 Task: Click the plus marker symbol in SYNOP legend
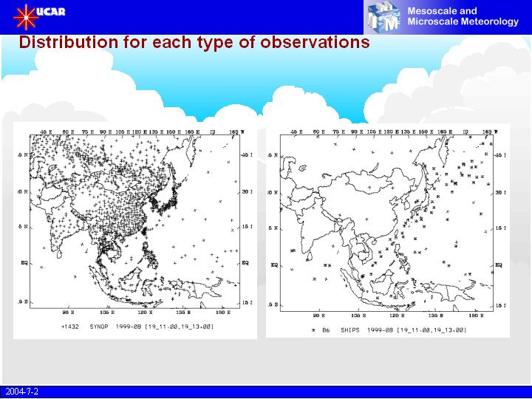pos(62,327)
